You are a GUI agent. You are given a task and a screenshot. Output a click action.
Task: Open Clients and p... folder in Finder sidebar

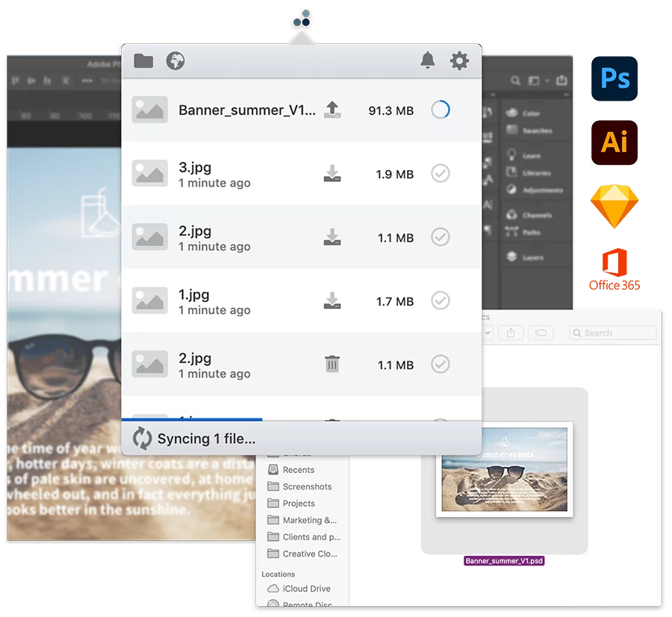pyautogui.click(x=304, y=536)
